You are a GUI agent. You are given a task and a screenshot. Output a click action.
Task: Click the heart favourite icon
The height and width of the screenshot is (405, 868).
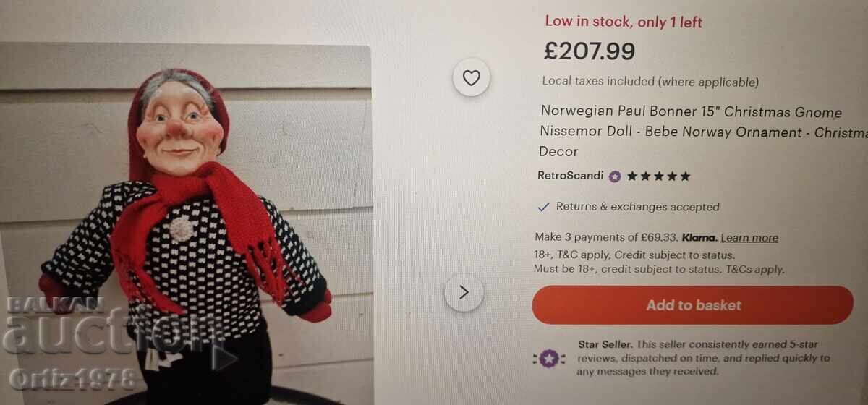471,78
